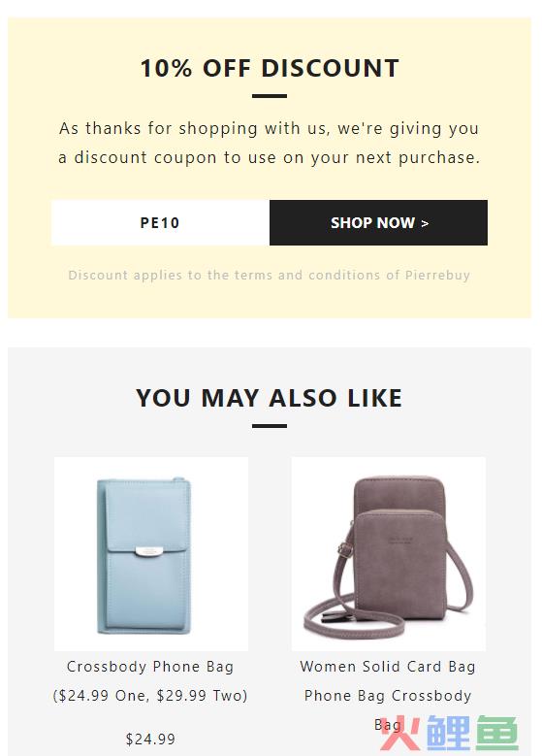Click the silver clasp on the blue bag
The height and width of the screenshot is (756, 542).
coord(149,551)
